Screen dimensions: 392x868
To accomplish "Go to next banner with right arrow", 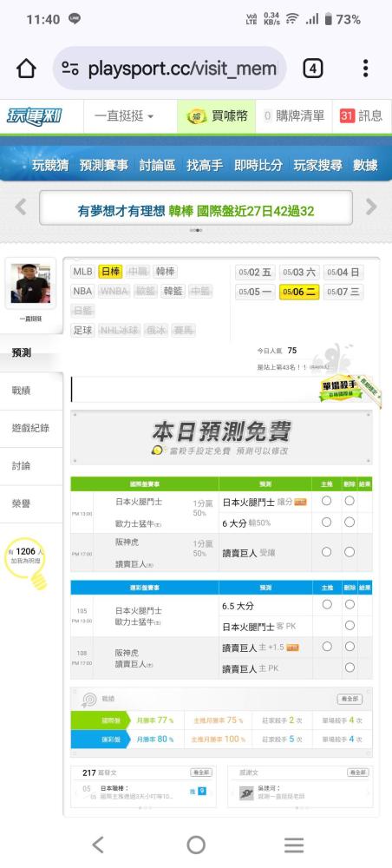I will [371, 207].
